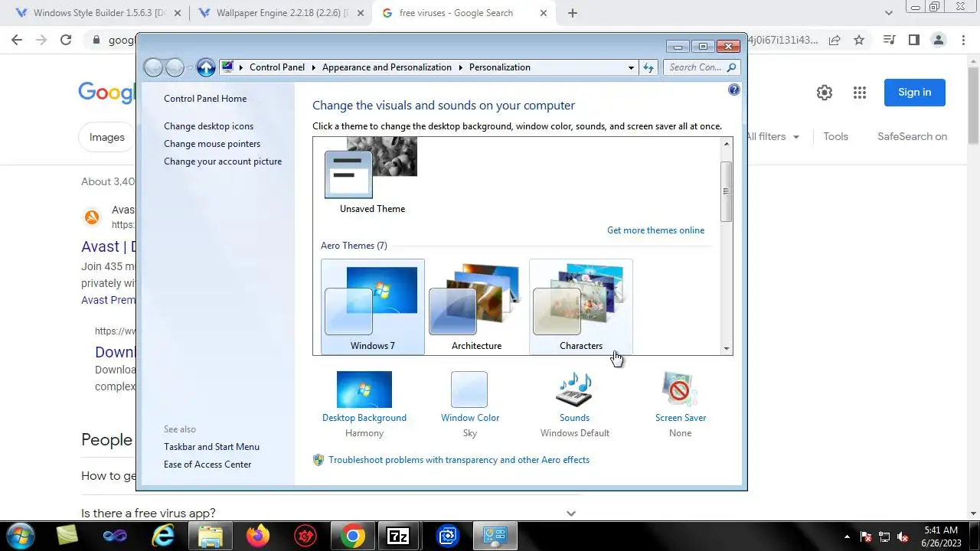
Task: Show hidden system tray icons
Action: tap(847, 536)
